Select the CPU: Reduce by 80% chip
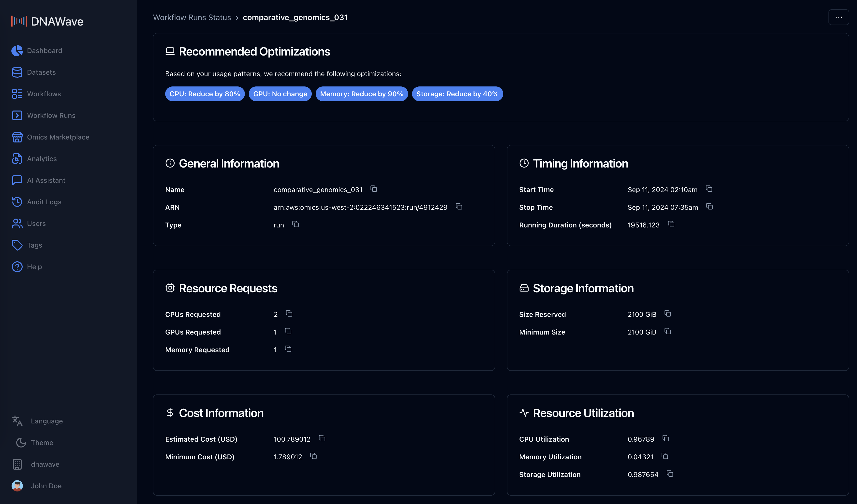Screen dimensions: 857x504 pos(205,94)
